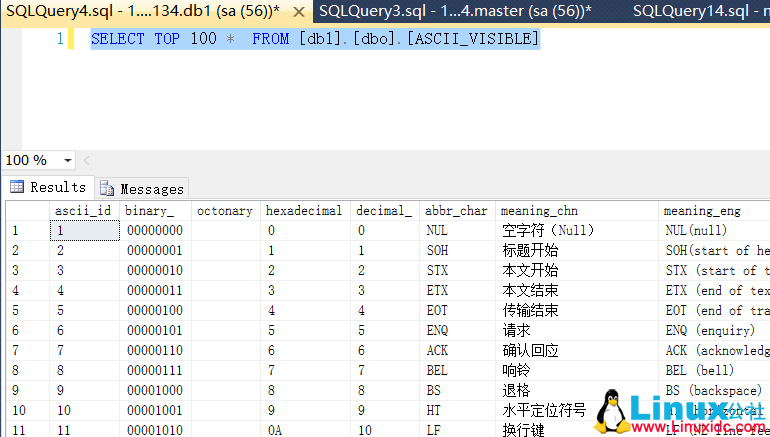Screen dimensions: 770x437
Task: Click the 本文开始 cell
Action: 577,270
